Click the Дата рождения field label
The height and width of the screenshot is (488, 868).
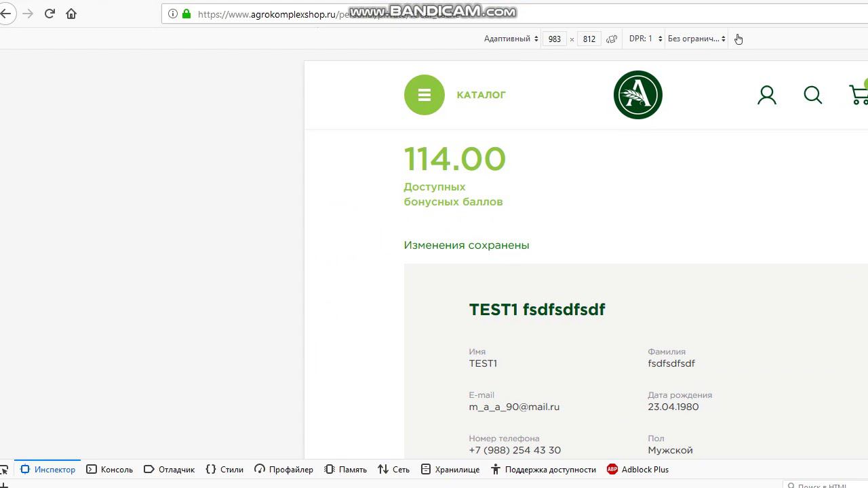(680, 395)
